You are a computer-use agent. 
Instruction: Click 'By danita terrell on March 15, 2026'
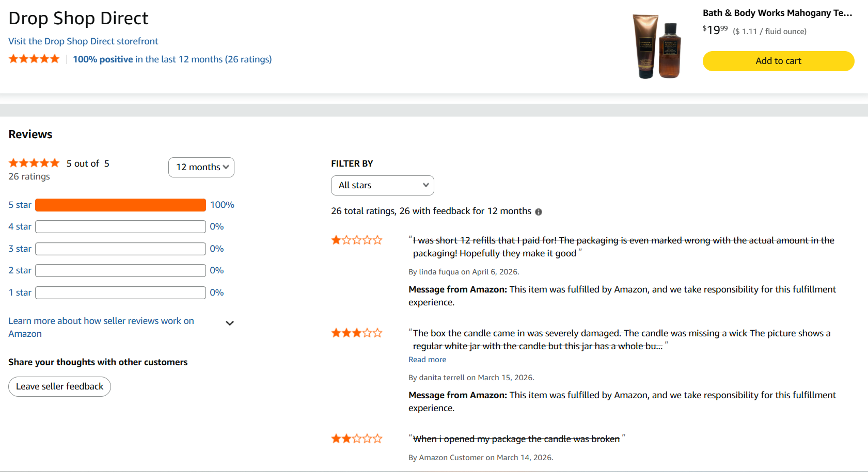(x=471, y=378)
